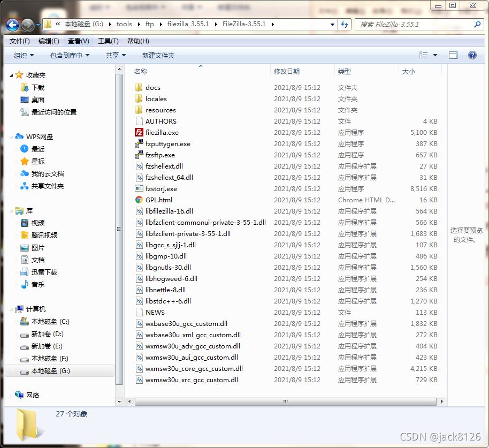The width and height of the screenshot is (489, 448).
Task: Select the locales folder icon
Action: [x=139, y=98]
